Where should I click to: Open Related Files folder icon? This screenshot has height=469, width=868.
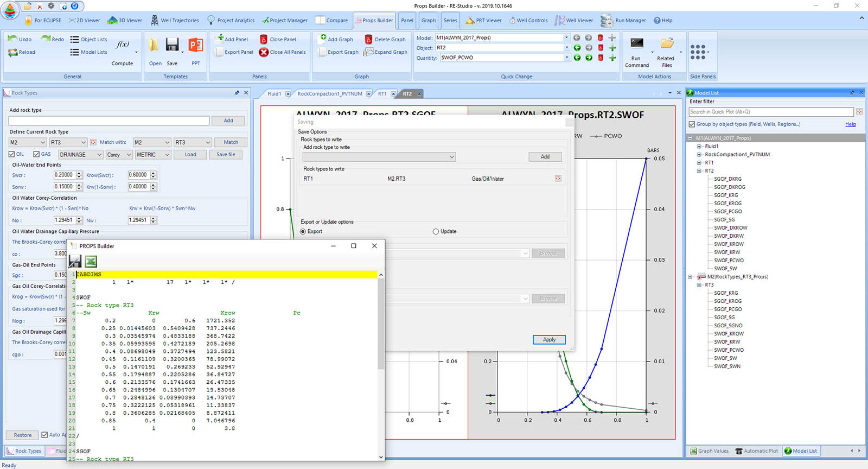[667, 43]
